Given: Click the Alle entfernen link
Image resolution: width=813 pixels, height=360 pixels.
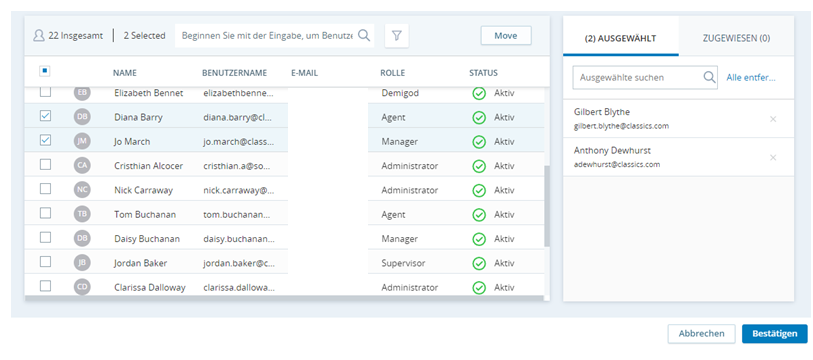Looking at the screenshot, I should click(x=751, y=78).
